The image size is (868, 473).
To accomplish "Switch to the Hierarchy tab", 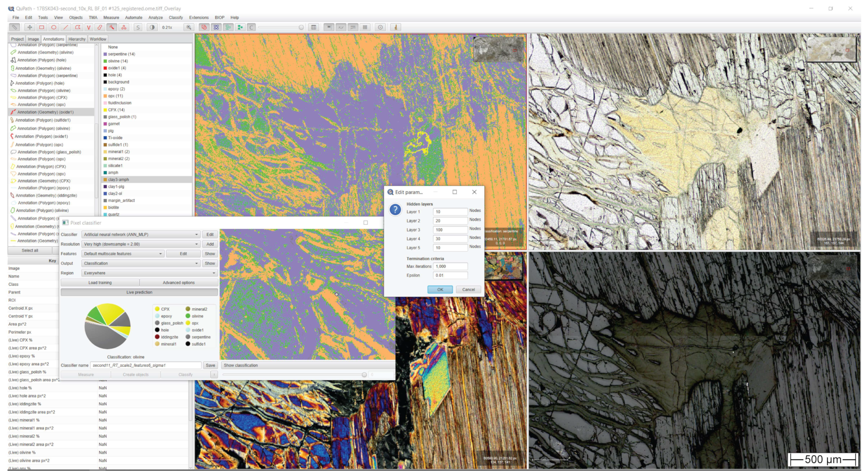I will pyautogui.click(x=77, y=39).
